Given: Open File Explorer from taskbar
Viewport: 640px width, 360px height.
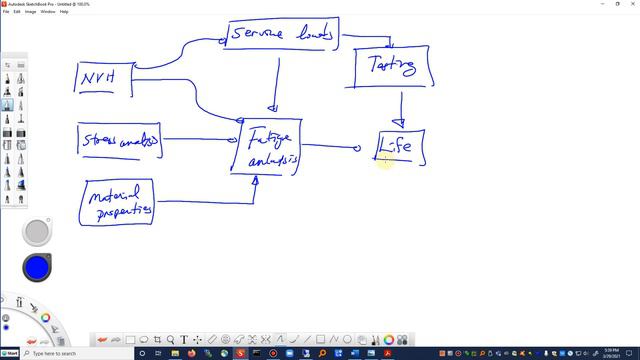Looking at the screenshot, I should (x=175, y=353).
